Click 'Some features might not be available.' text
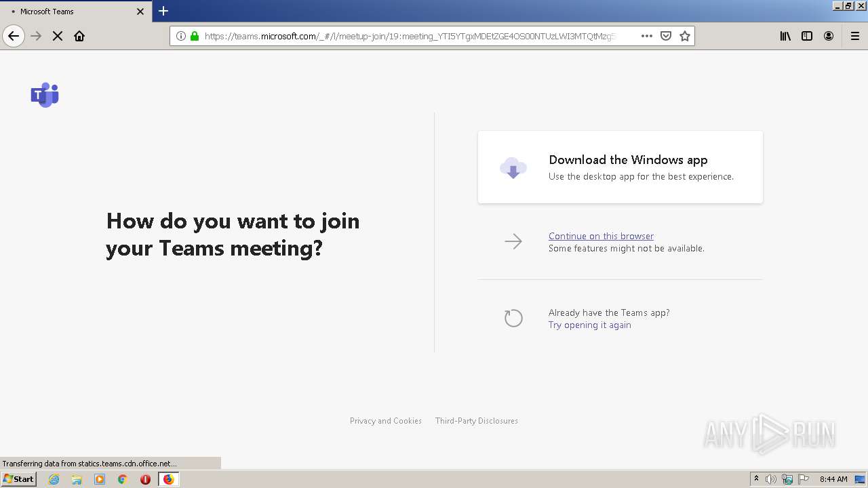This screenshot has width=868, height=488. [x=627, y=248]
